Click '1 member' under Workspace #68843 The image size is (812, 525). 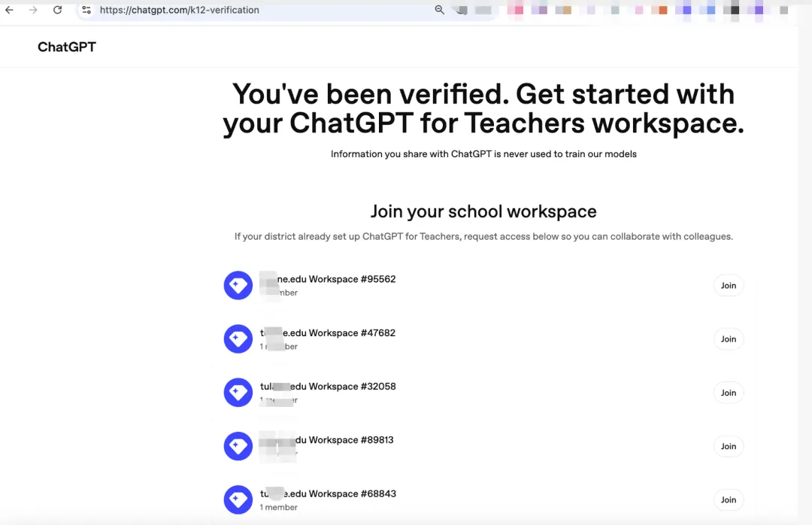279,508
